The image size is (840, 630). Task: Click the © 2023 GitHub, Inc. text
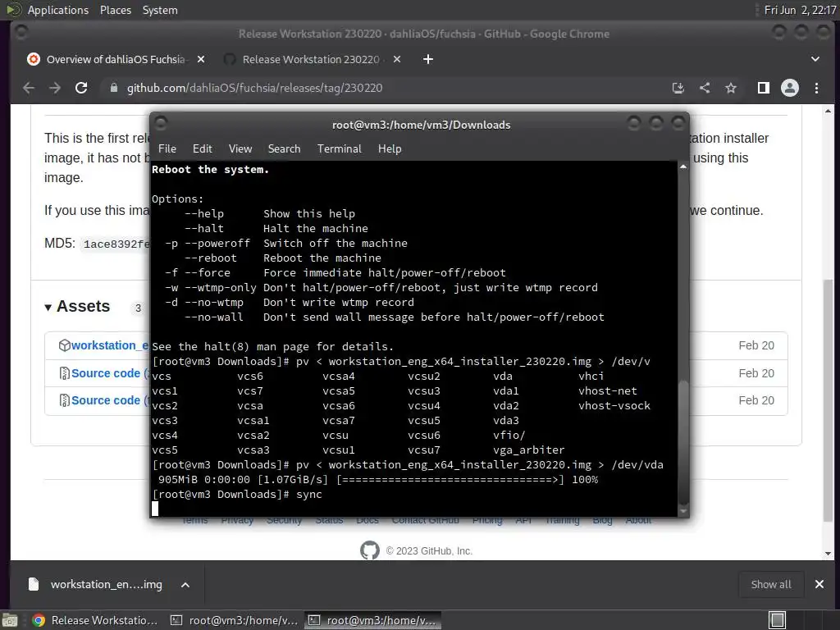[429, 550]
